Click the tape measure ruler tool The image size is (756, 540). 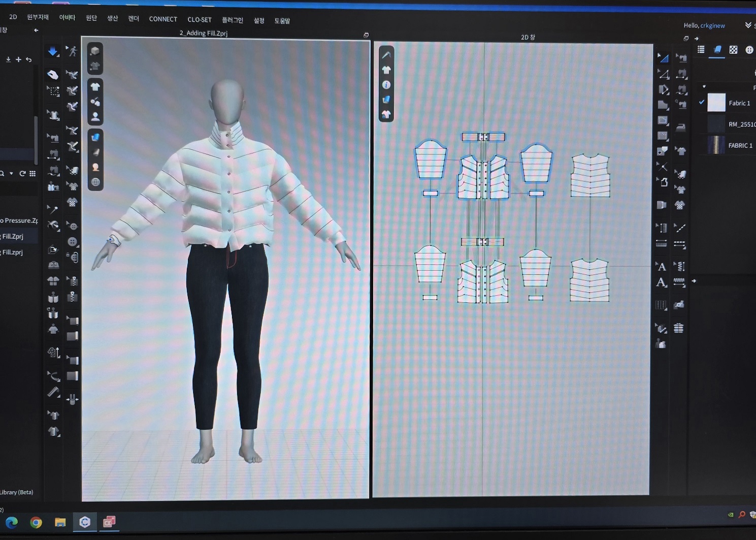(x=53, y=393)
